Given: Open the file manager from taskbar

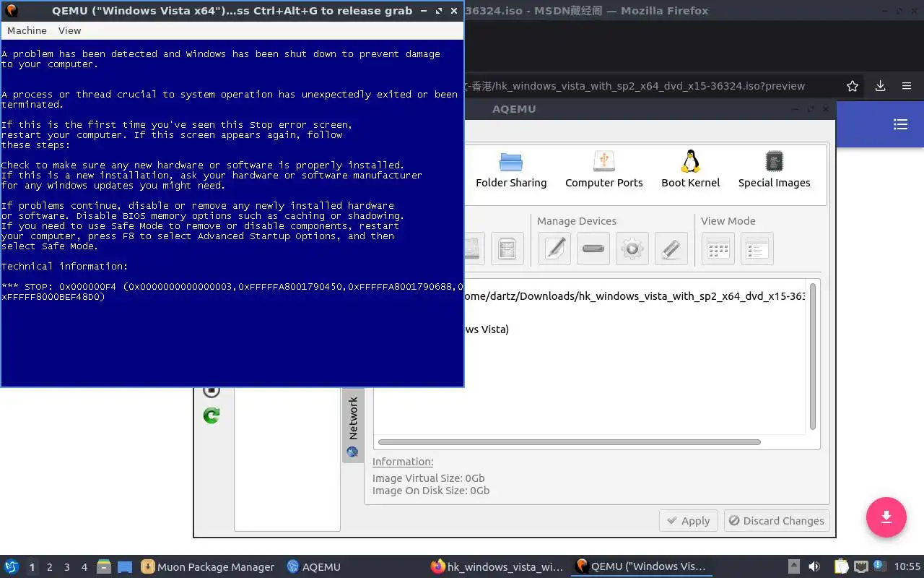Looking at the screenshot, I should click(x=104, y=566).
